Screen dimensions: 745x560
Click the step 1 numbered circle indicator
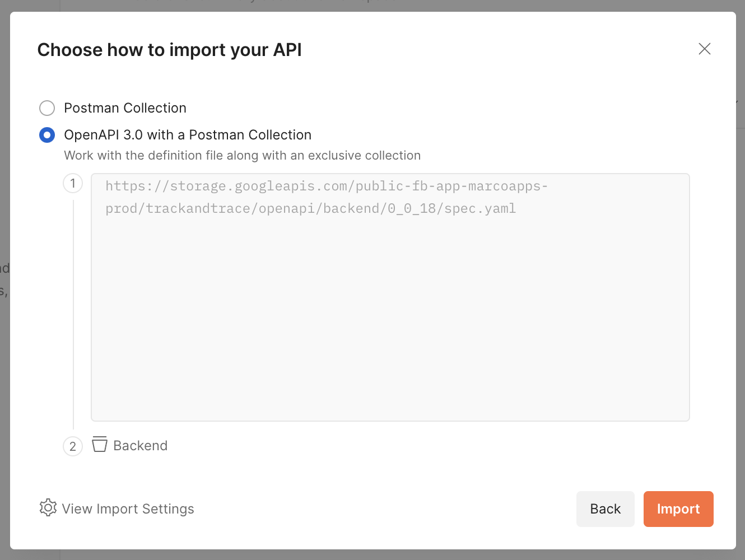pos(73,183)
